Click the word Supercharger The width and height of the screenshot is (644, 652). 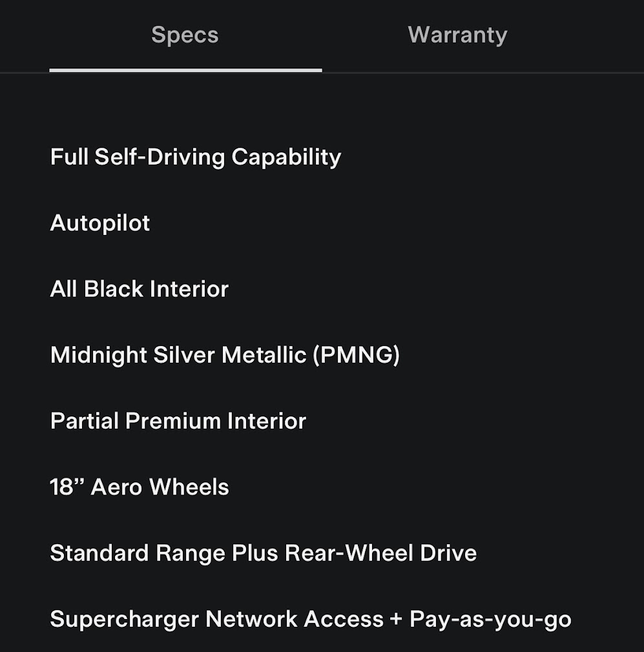124,620
